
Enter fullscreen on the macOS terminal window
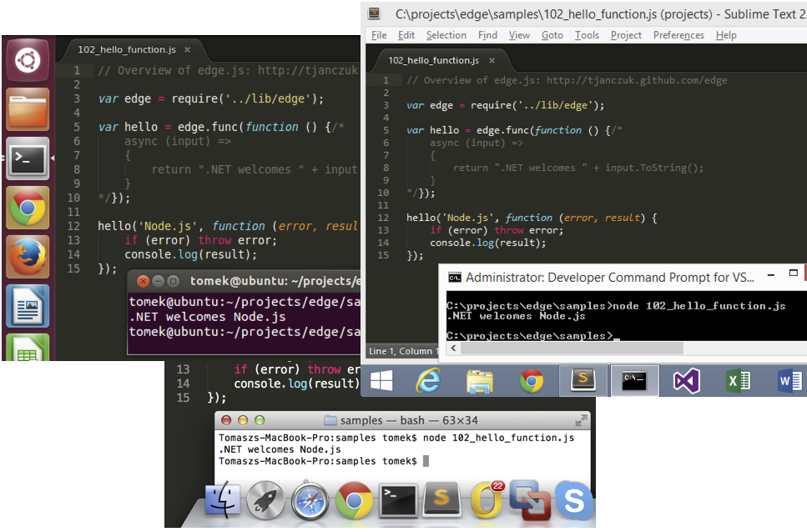(x=581, y=420)
